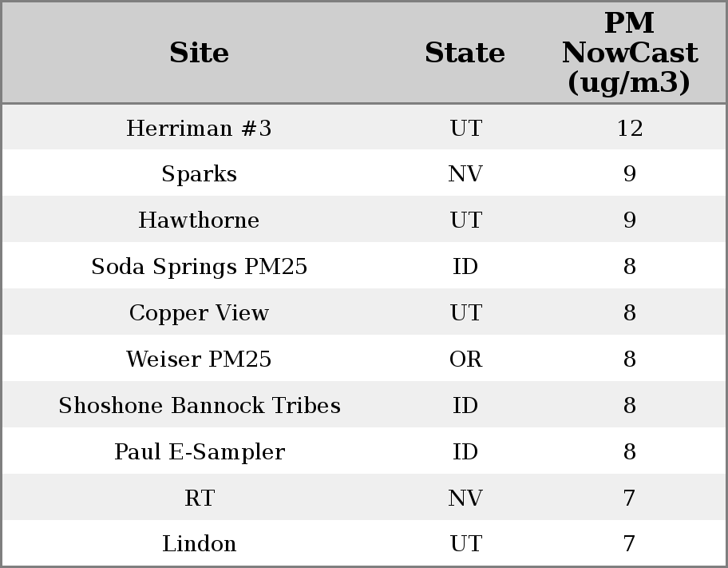Select the Herriman #3 site cell

(x=199, y=128)
